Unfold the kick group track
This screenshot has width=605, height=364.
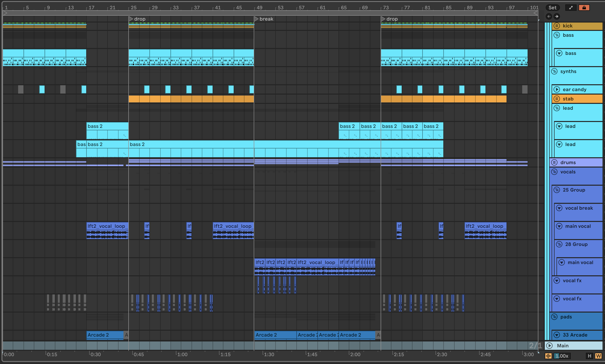557,26
